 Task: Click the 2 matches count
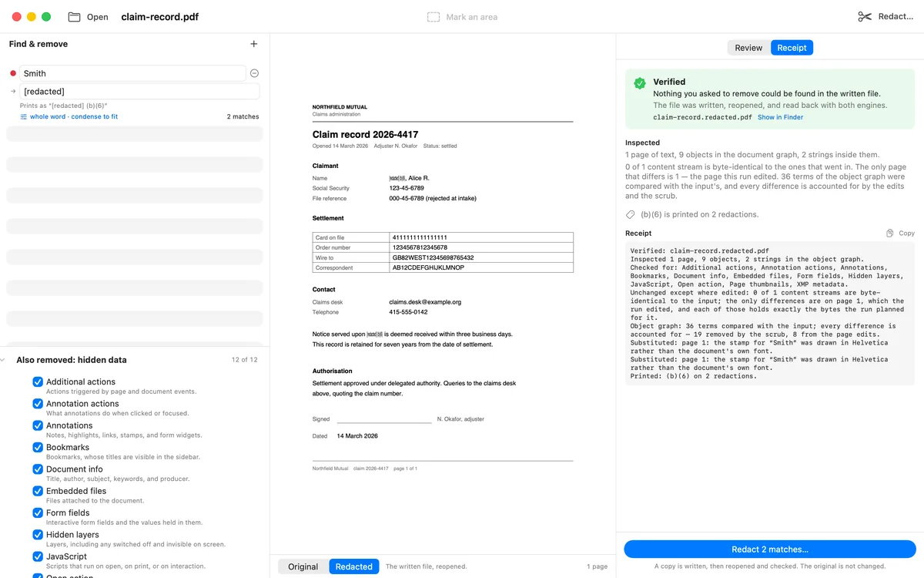(243, 117)
